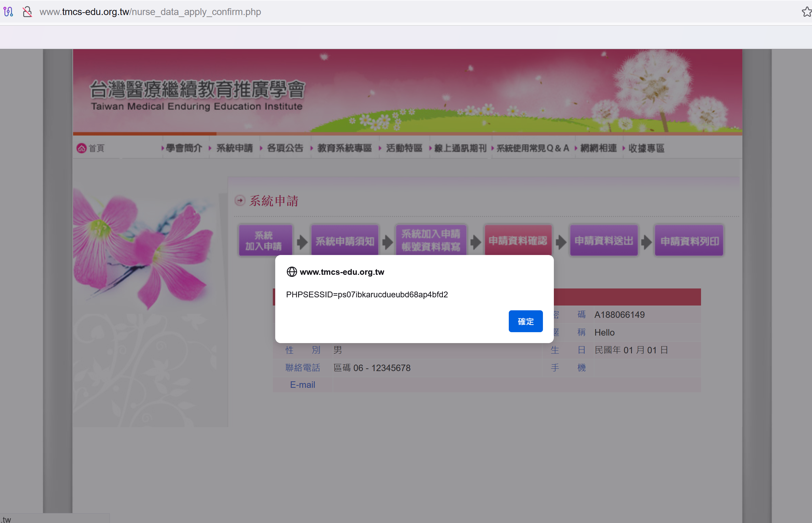Click the 聯絡電話 field label
The height and width of the screenshot is (523, 812).
click(x=303, y=368)
